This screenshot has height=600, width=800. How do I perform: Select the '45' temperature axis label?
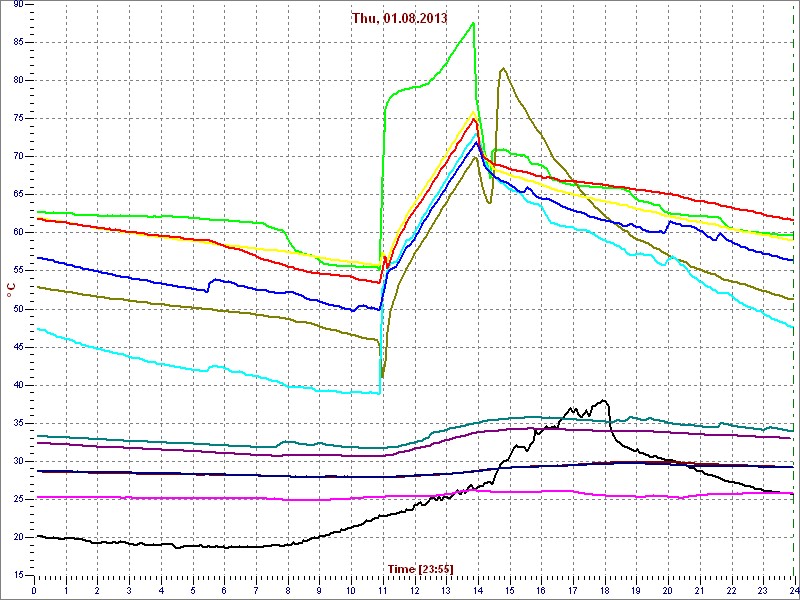pyautogui.click(x=18, y=347)
